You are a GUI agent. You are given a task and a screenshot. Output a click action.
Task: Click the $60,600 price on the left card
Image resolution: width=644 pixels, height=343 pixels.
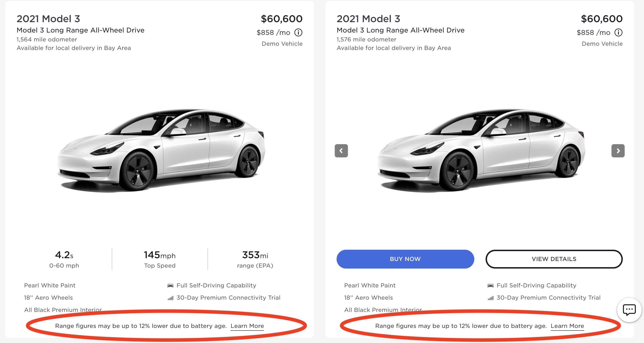(x=281, y=18)
